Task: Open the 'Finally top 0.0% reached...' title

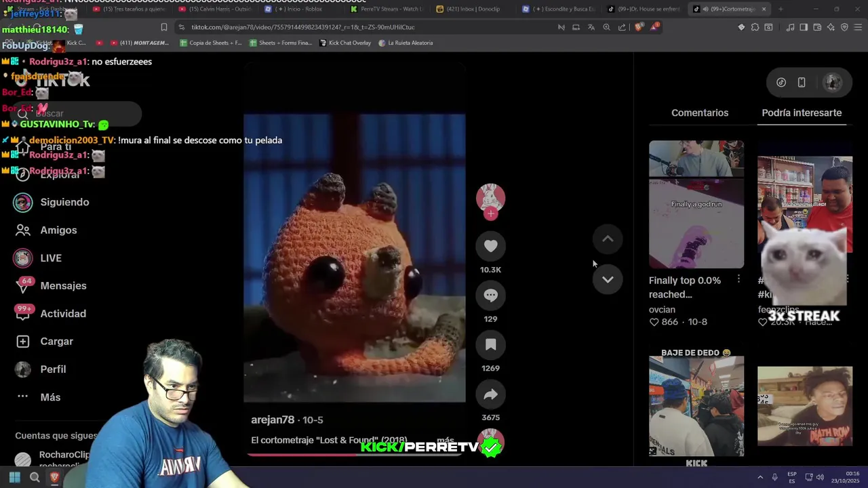Action: pos(685,287)
